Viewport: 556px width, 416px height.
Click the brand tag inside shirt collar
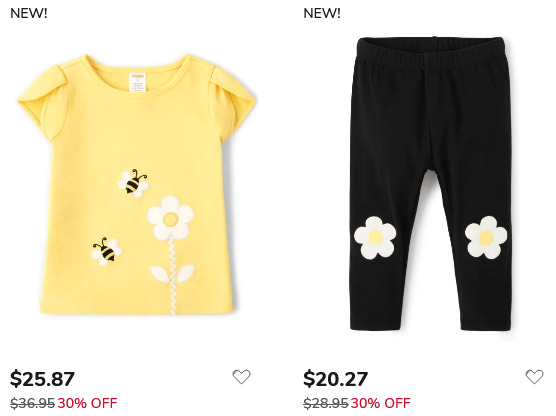click(x=138, y=82)
